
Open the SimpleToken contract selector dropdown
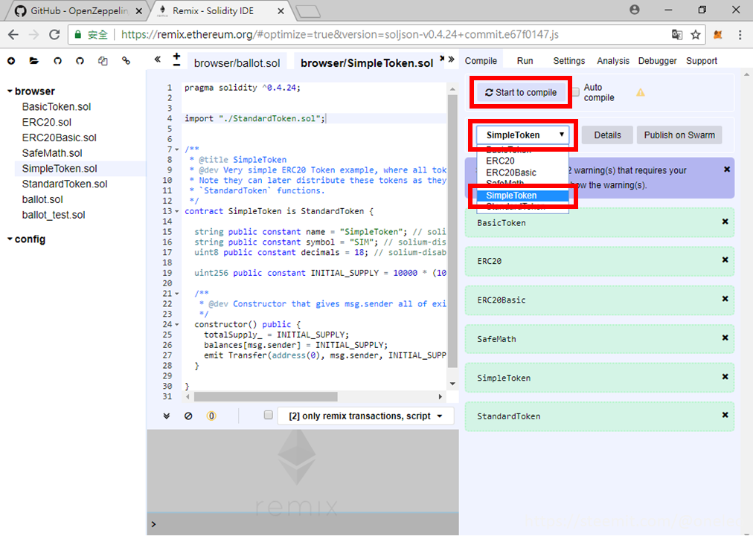click(x=522, y=135)
